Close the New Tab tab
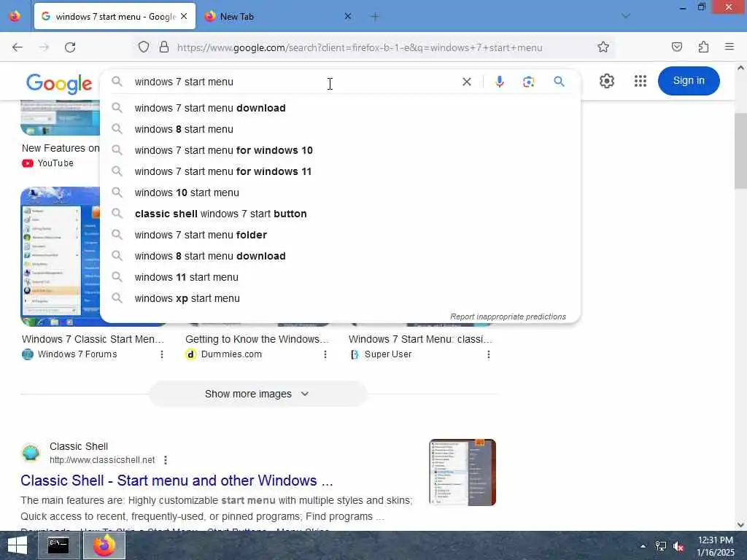The width and height of the screenshot is (747, 560). (x=348, y=16)
